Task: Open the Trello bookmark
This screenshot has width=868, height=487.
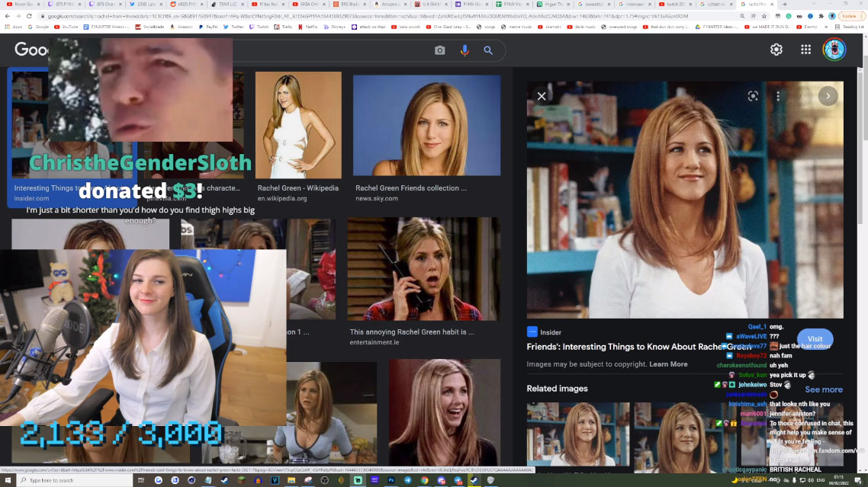Action: pos(284,27)
